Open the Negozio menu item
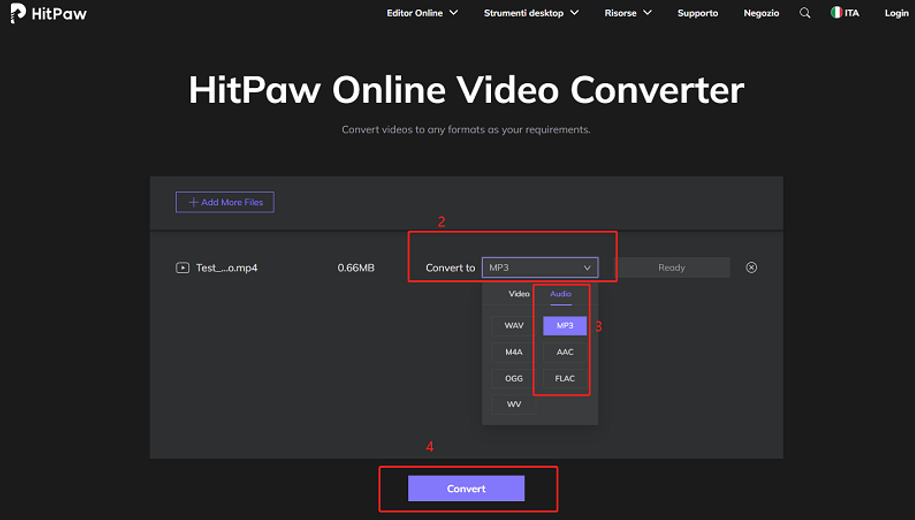The image size is (915, 520). click(761, 13)
